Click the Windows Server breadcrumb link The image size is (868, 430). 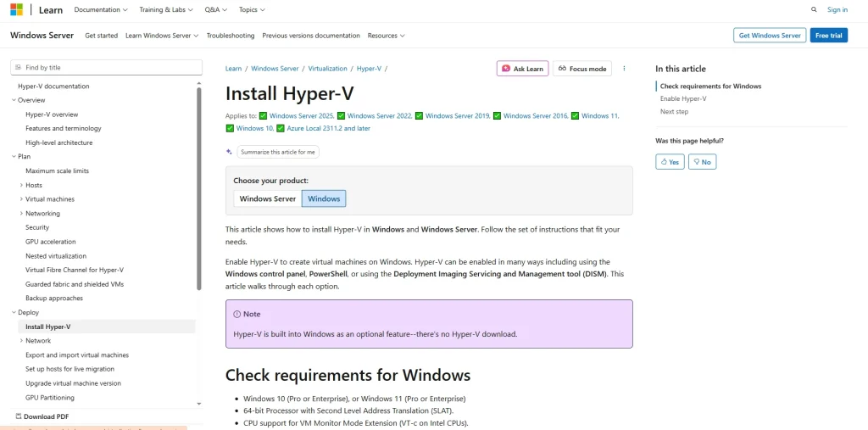[275, 69]
